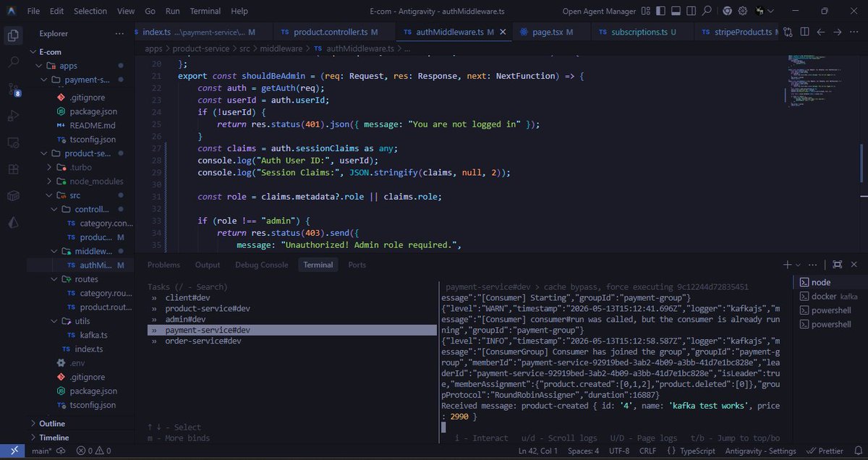Switch to the Debug Console tab
868x460 pixels.
(x=261, y=265)
